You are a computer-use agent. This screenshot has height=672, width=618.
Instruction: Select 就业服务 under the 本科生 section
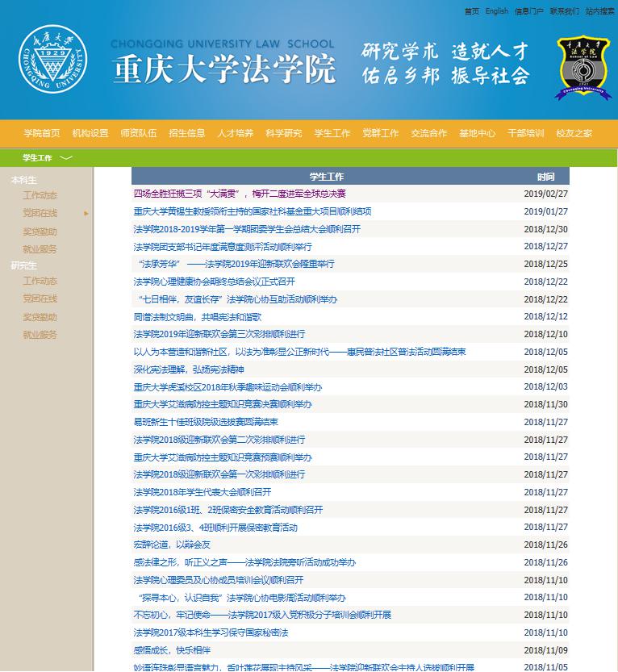pos(40,249)
